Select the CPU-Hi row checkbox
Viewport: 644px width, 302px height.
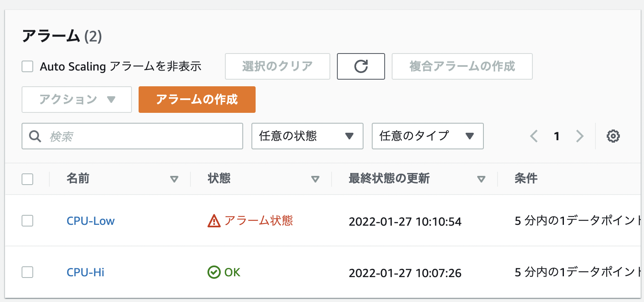point(27,272)
